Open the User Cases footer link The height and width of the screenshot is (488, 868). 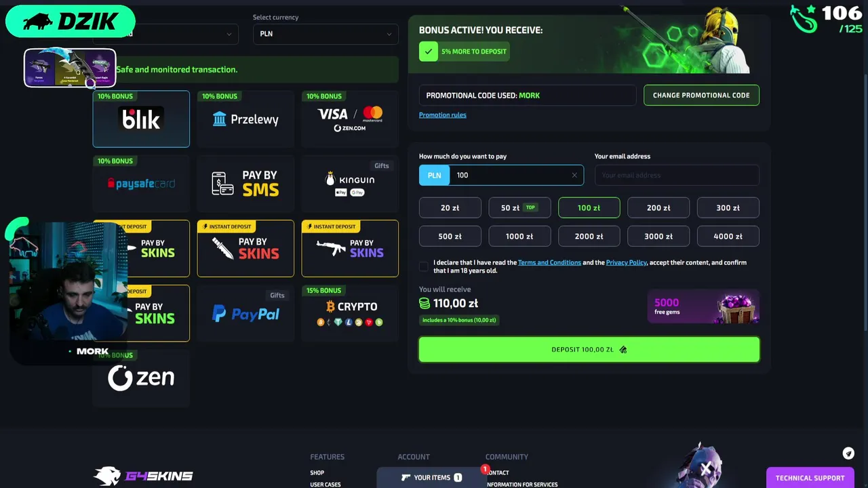click(x=325, y=485)
